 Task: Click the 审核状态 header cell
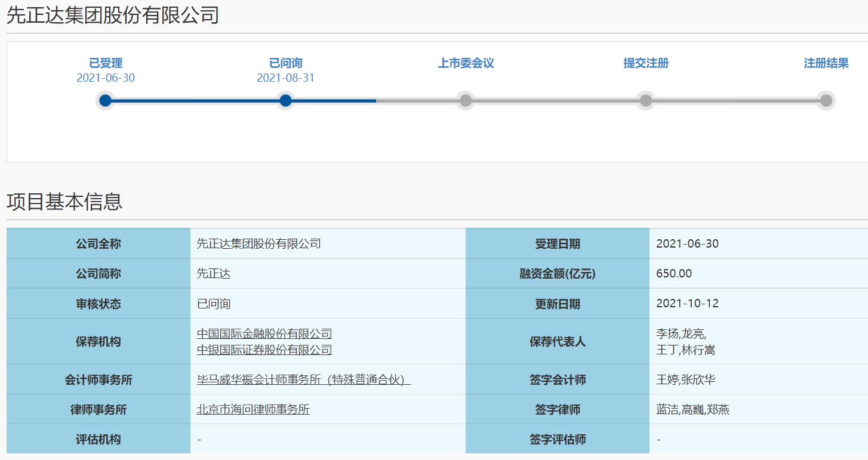tap(99, 304)
